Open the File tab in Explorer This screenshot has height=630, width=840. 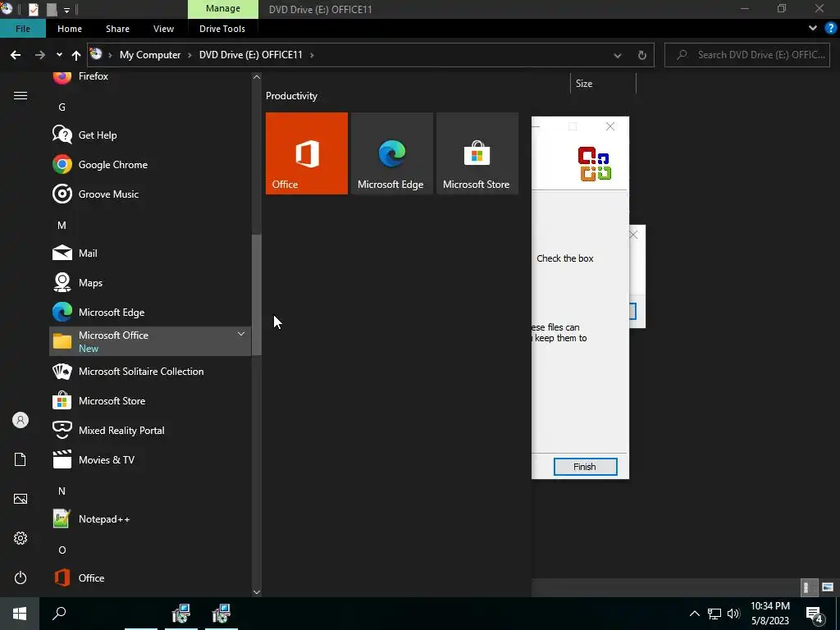click(23, 29)
